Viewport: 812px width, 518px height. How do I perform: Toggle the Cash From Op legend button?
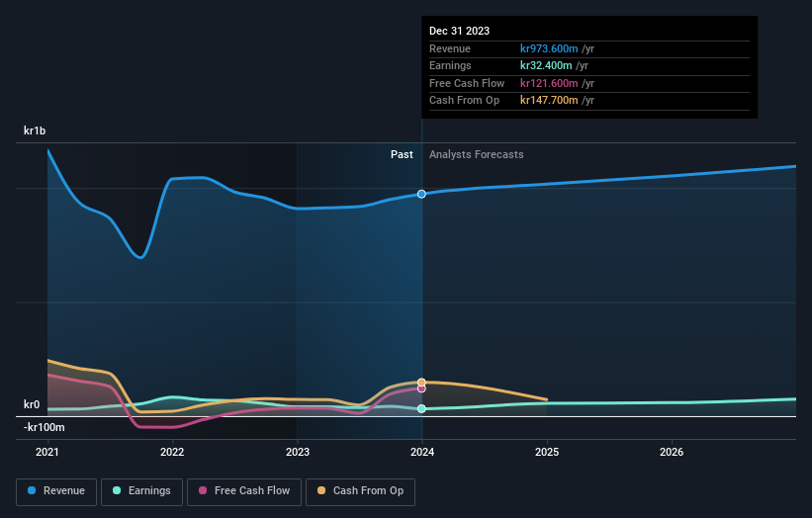[360, 491]
